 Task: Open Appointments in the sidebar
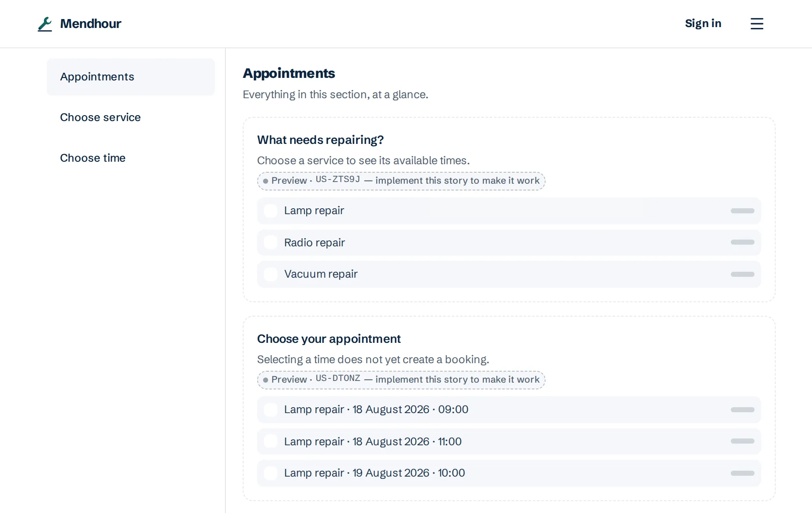(131, 77)
